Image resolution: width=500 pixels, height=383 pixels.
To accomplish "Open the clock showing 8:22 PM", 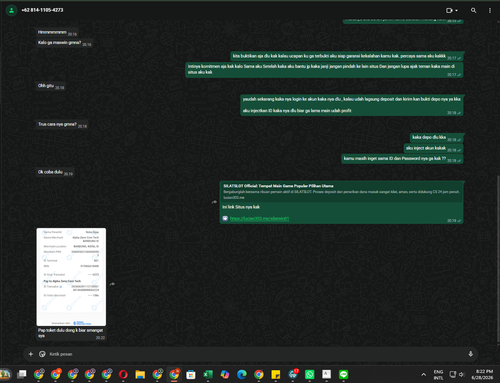I will 482,374.
